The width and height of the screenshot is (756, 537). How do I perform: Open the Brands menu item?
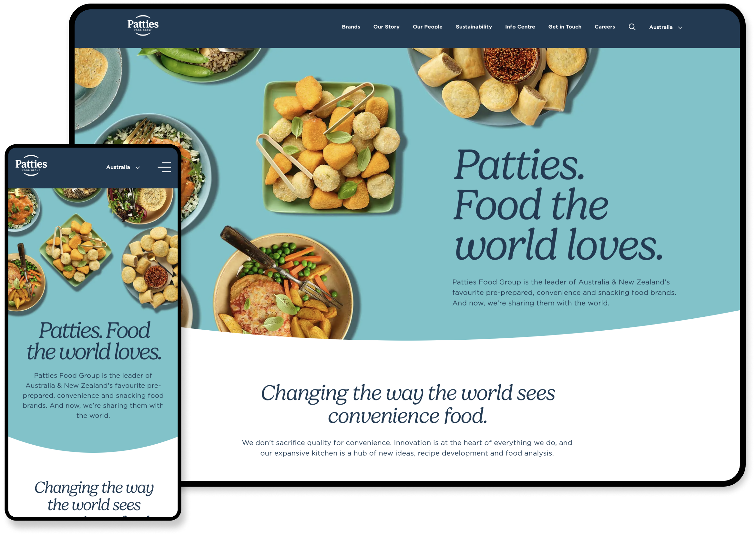[x=351, y=27]
